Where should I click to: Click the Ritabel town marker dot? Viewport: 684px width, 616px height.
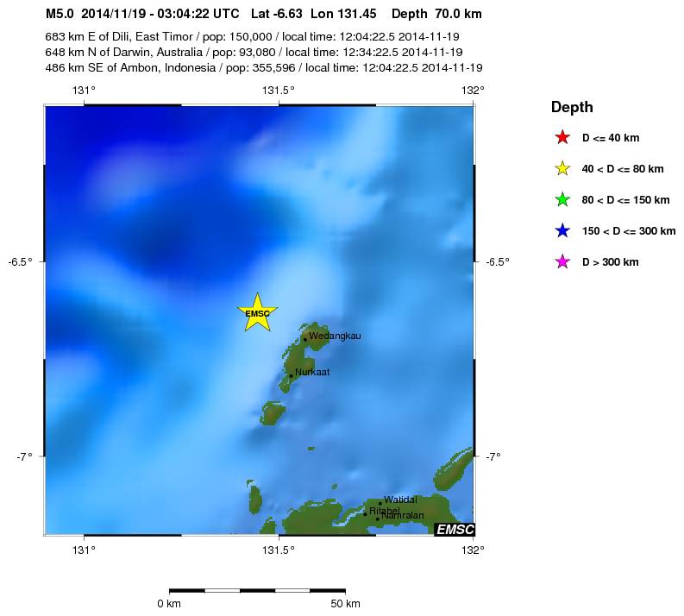pyautogui.click(x=366, y=514)
